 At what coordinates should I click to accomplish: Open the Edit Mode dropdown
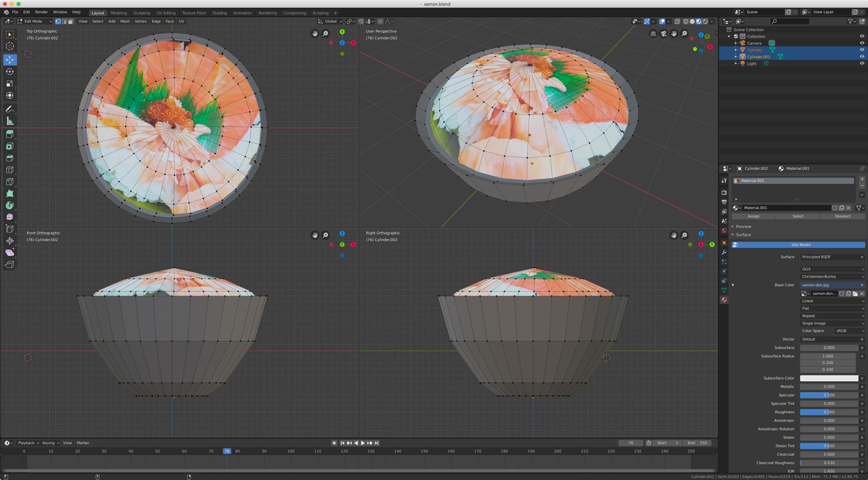point(35,22)
